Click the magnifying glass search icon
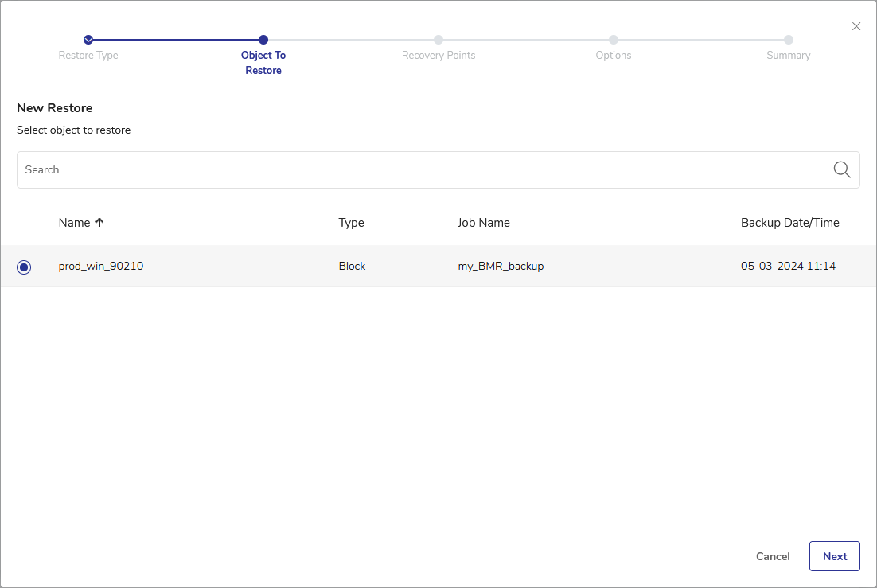The width and height of the screenshot is (877, 588). (x=841, y=169)
